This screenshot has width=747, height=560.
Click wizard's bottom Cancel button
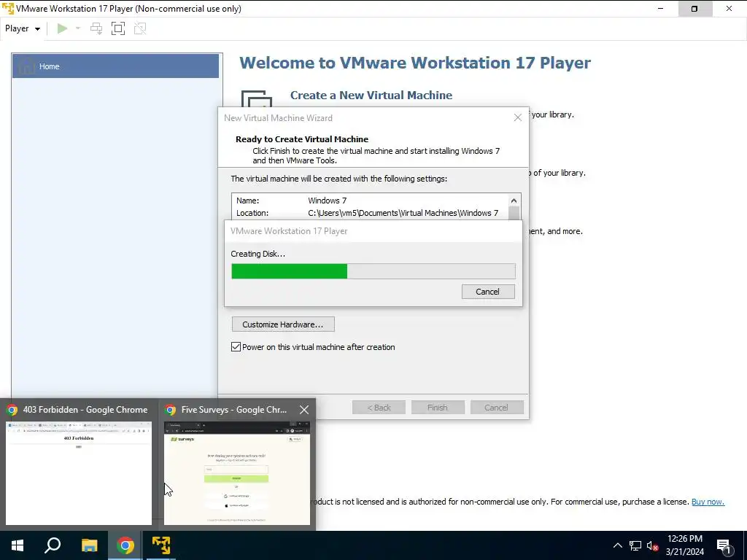pyautogui.click(x=496, y=408)
